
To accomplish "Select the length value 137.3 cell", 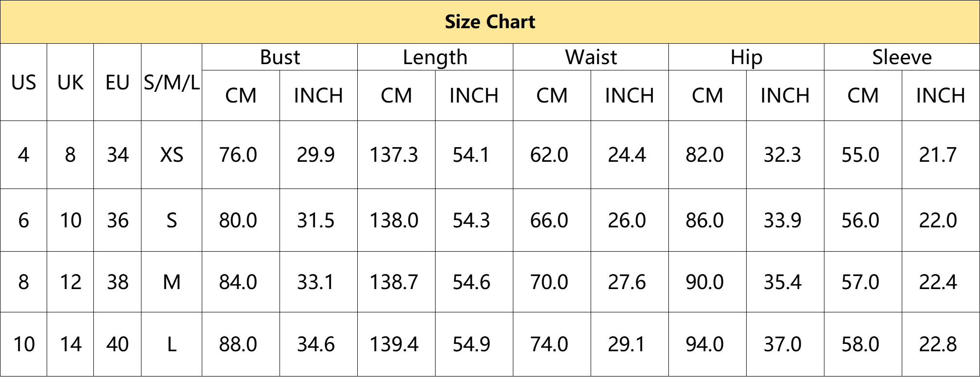I will click(x=396, y=155).
